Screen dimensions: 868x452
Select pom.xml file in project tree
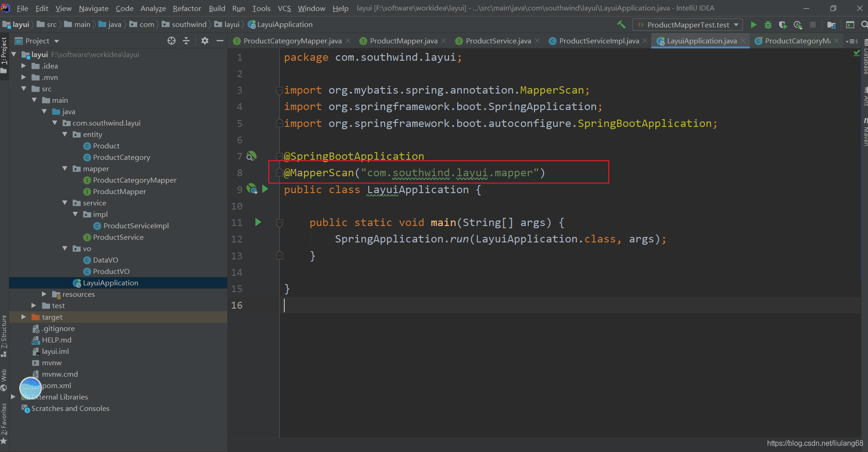pyautogui.click(x=57, y=385)
